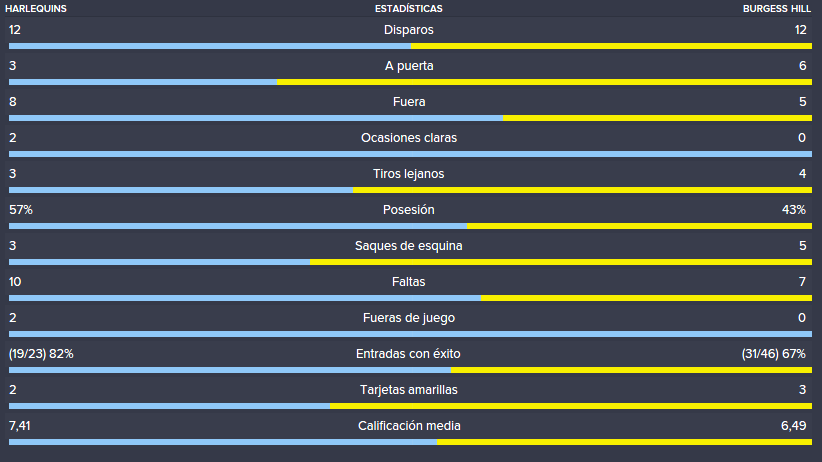Select the Tarjetas amarillas label
822x462 pixels.
[408, 390]
